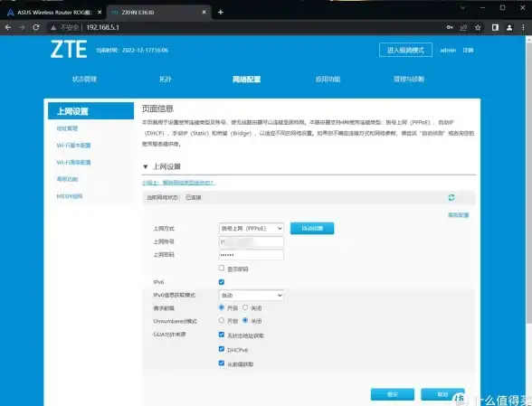Open the 应用功能 top menu

point(328,79)
